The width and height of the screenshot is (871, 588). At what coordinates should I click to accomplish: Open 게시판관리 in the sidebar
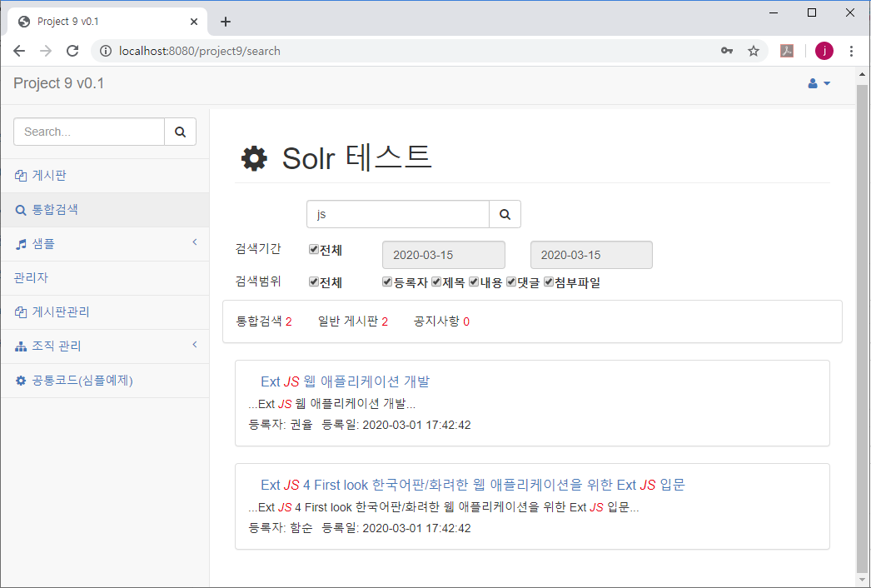tap(105, 312)
